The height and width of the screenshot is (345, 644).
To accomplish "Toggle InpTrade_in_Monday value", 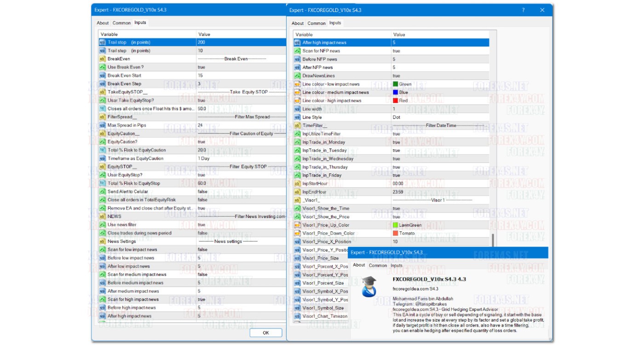I will tap(396, 142).
